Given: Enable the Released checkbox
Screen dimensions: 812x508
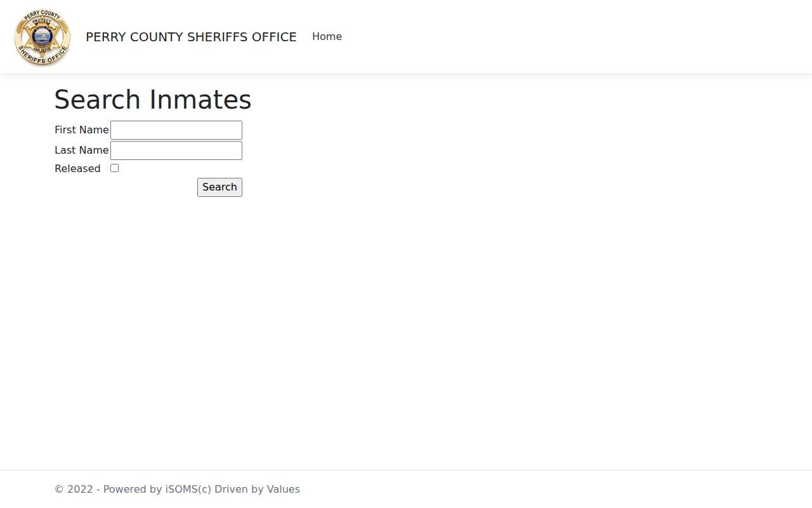Looking at the screenshot, I should tap(114, 168).
